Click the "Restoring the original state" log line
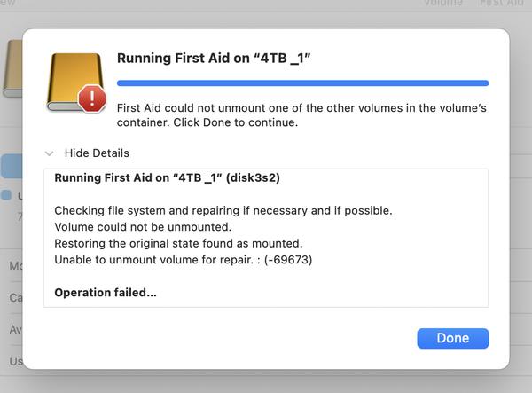 tap(178, 243)
